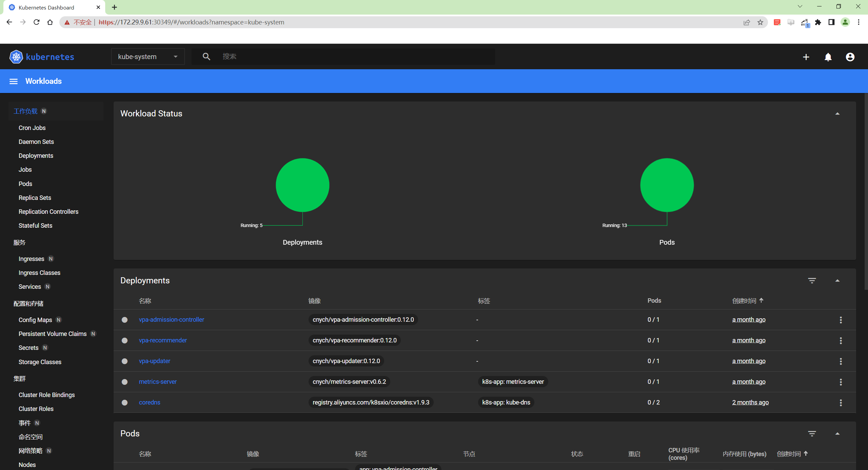Collapse the Pods panel
Viewport: 868px width, 470px height.
click(x=837, y=434)
